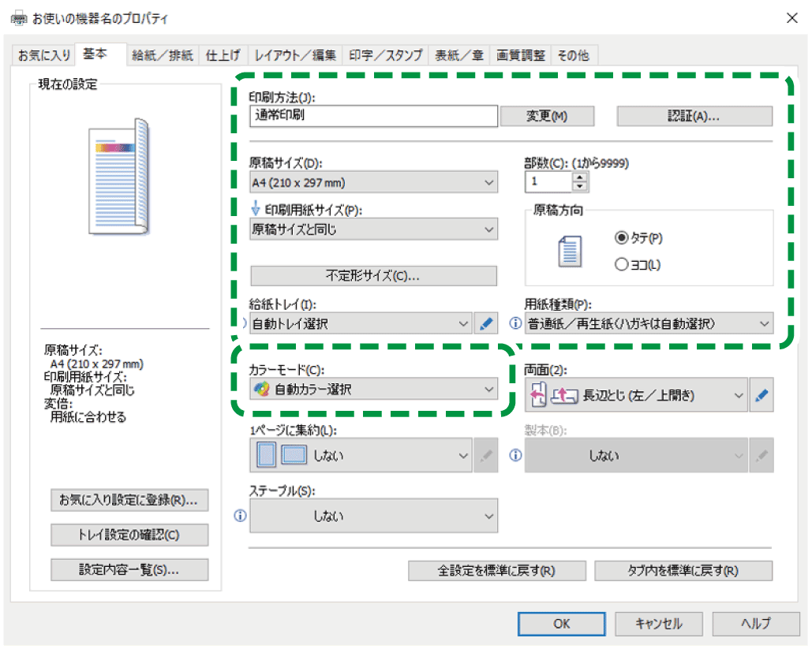
Task: Select the タテ portrait orientation radio button
Action: tap(621, 237)
